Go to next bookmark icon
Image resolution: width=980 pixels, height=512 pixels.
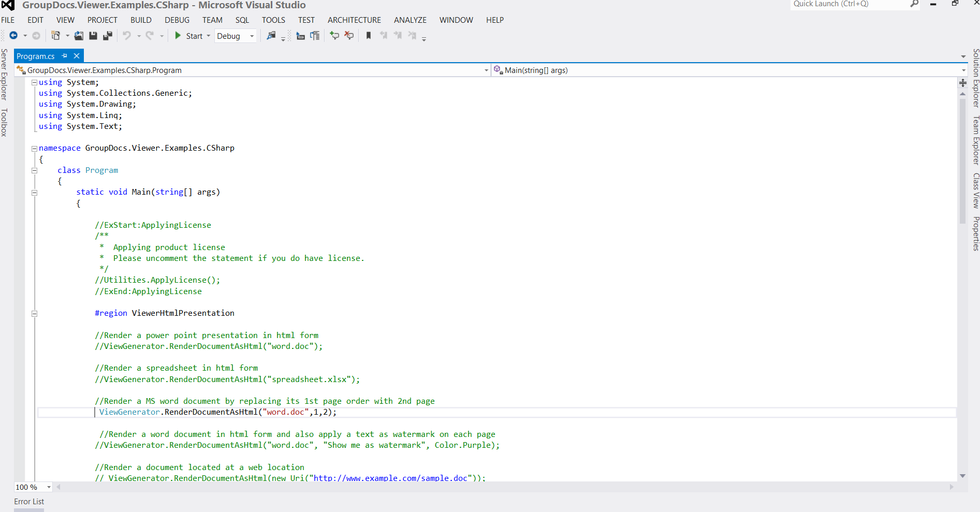(398, 35)
